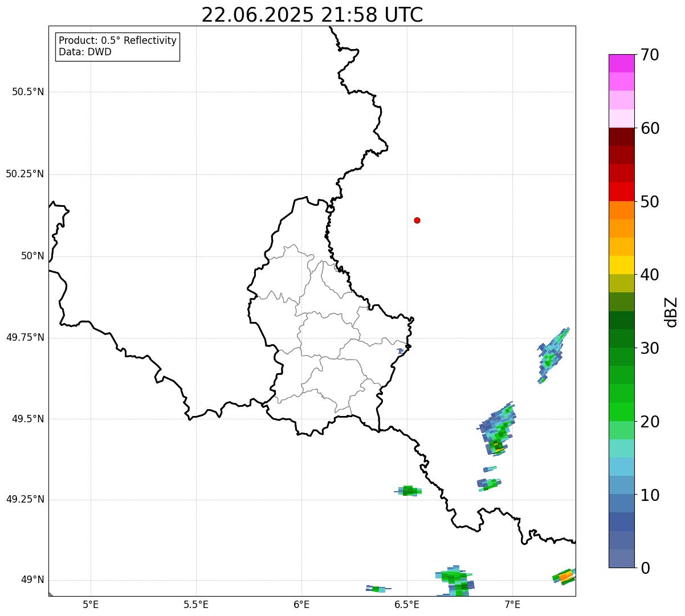
Task: Click the 'Data: DWD' text
Action: [85, 52]
